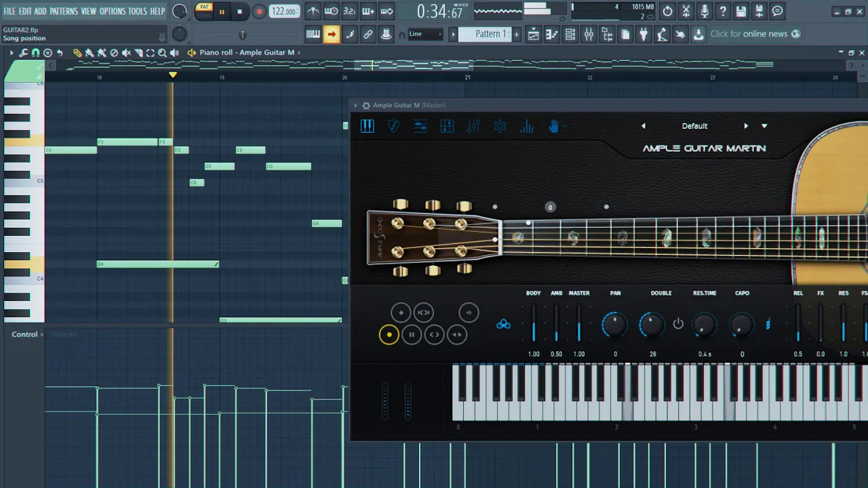Image resolution: width=868 pixels, height=488 pixels.
Task: Select the Paint brush tool
Action: (90, 52)
